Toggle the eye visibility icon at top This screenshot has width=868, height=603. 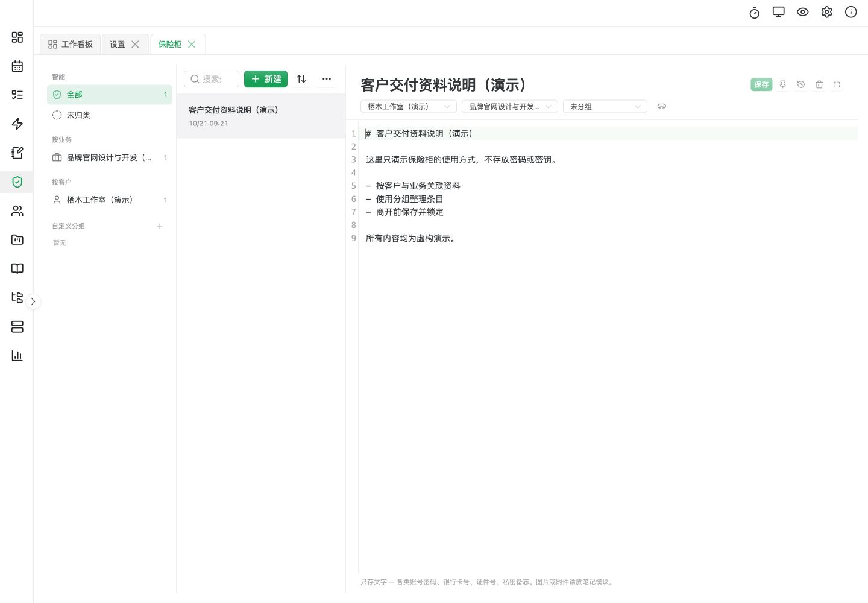coord(803,12)
